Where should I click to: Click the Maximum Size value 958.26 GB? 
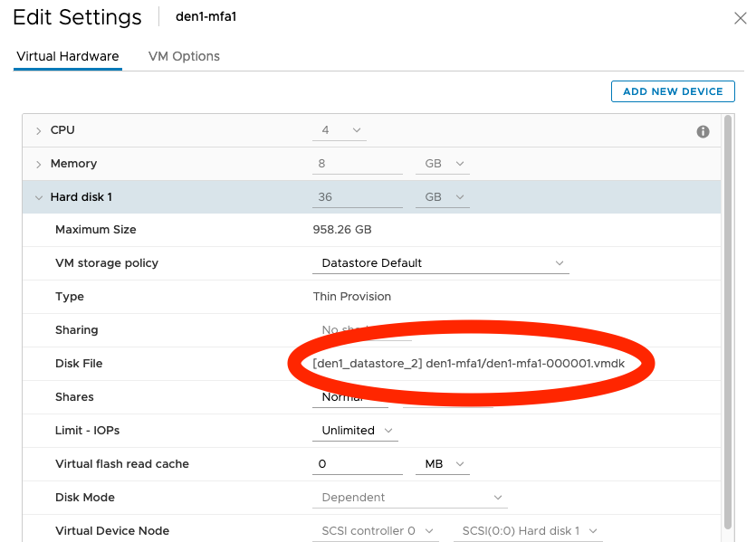coord(342,230)
